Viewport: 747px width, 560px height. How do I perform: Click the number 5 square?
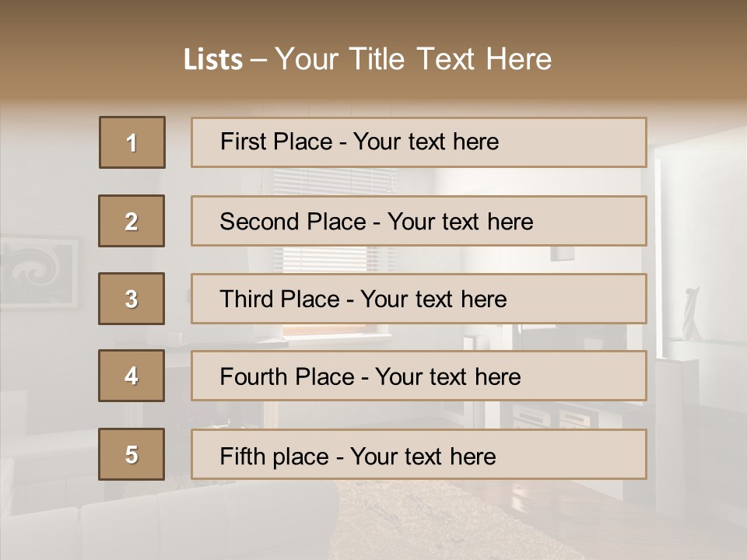[x=132, y=454]
